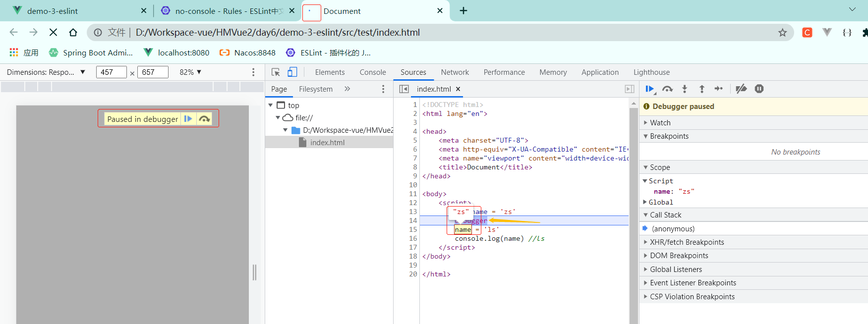Image resolution: width=868 pixels, height=324 pixels.
Task: Toggle device toolbar mode
Action: [292, 72]
